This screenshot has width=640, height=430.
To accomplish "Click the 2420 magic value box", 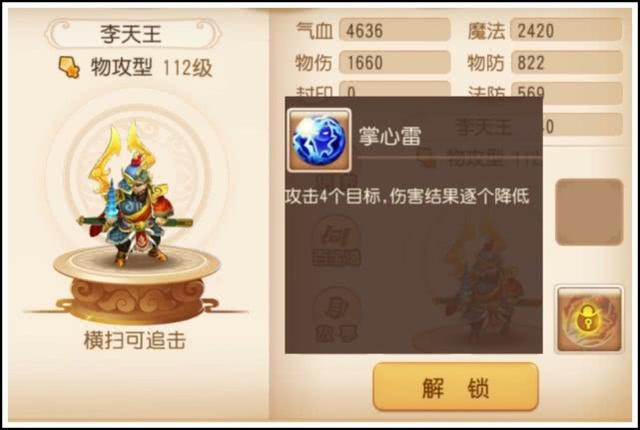I will click(x=566, y=31).
